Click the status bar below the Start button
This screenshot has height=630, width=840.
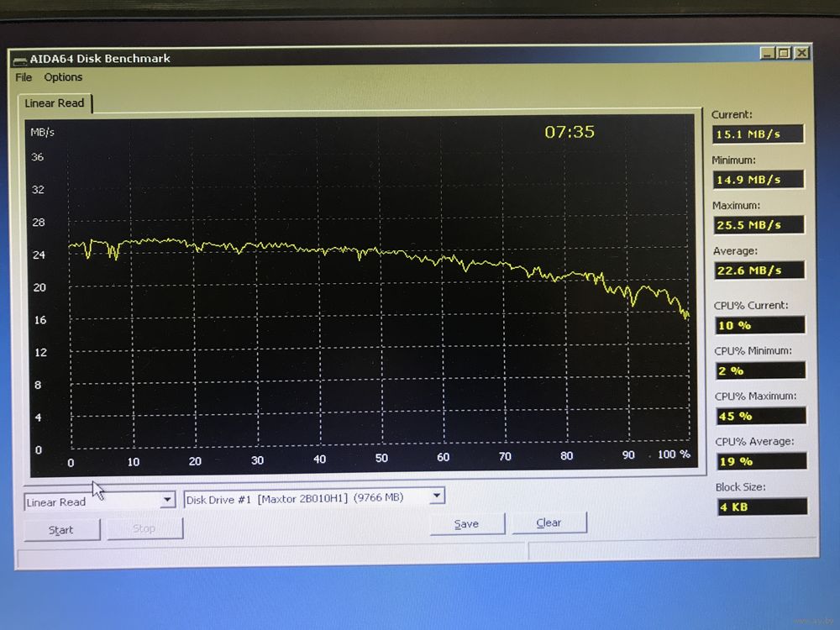tap(270, 554)
